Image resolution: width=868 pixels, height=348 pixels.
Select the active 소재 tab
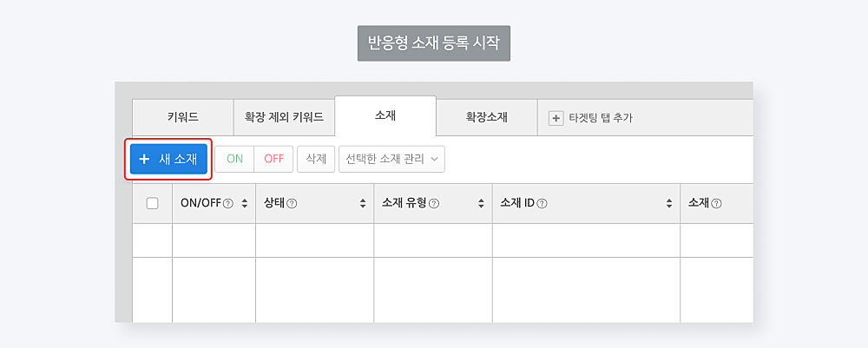pyautogui.click(x=385, y=116)
